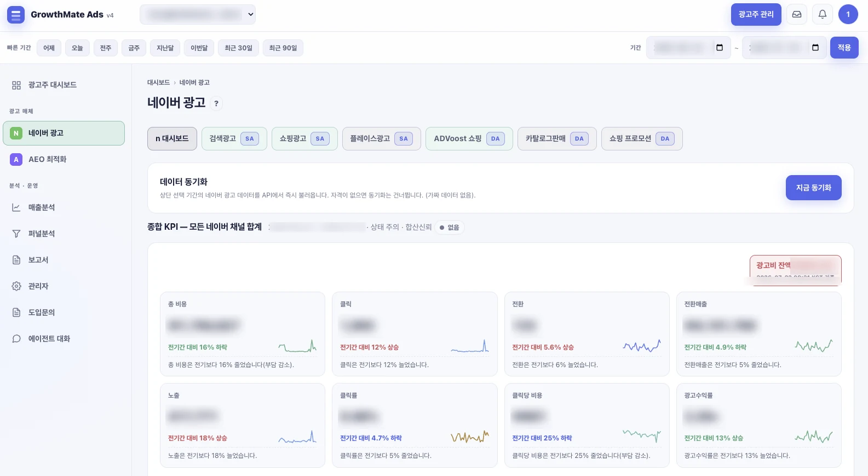868x476 pixels.
Task: Click the 보고서 document icon
Action: pos(16,260)
